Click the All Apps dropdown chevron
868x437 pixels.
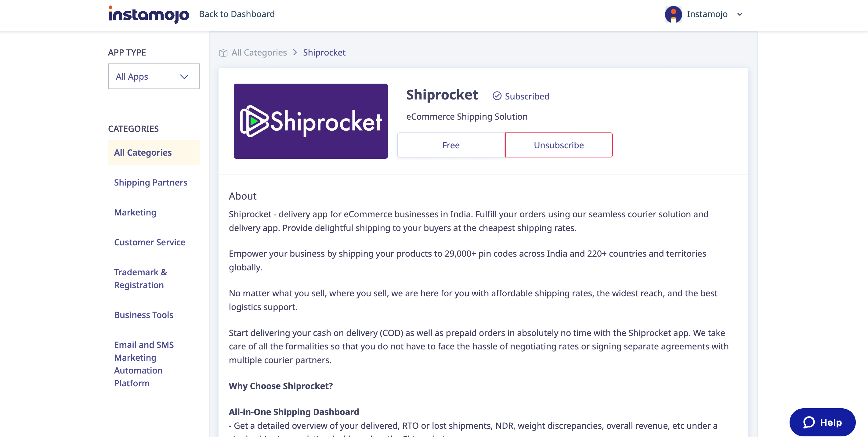[184, 77]
